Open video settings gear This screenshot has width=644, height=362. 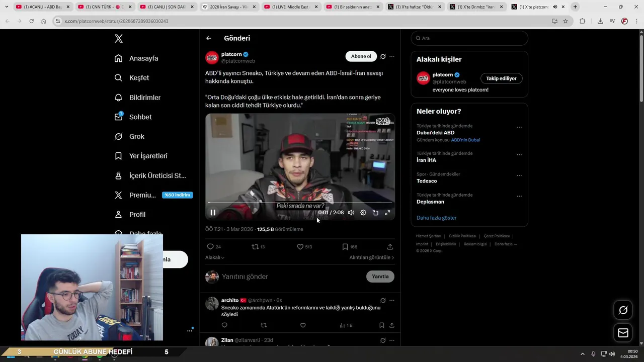click(x=363, y=213)
